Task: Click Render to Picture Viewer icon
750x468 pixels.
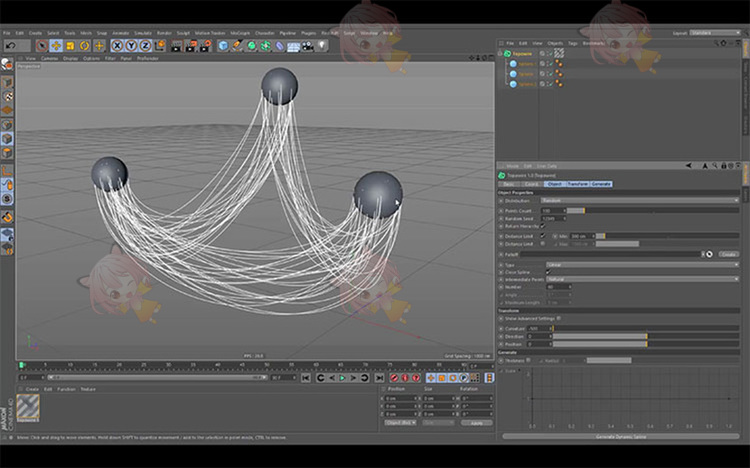Action: (x=191, y=46)
